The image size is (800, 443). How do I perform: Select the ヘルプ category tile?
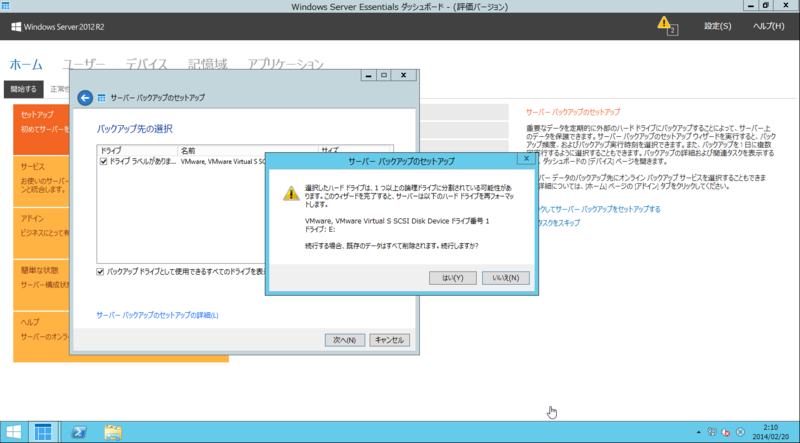[41, 337]
